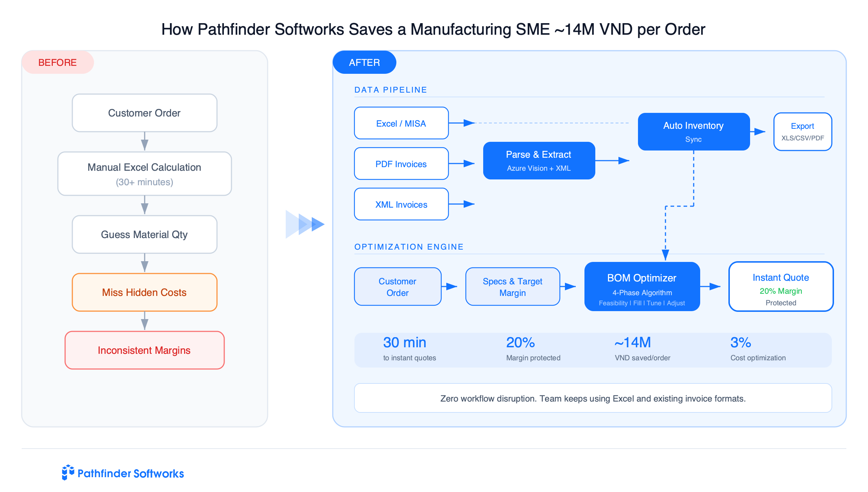Toggle the AFTER badge
Screen dimensions: 868x492
pyautogui.click(x=365, y=62)
